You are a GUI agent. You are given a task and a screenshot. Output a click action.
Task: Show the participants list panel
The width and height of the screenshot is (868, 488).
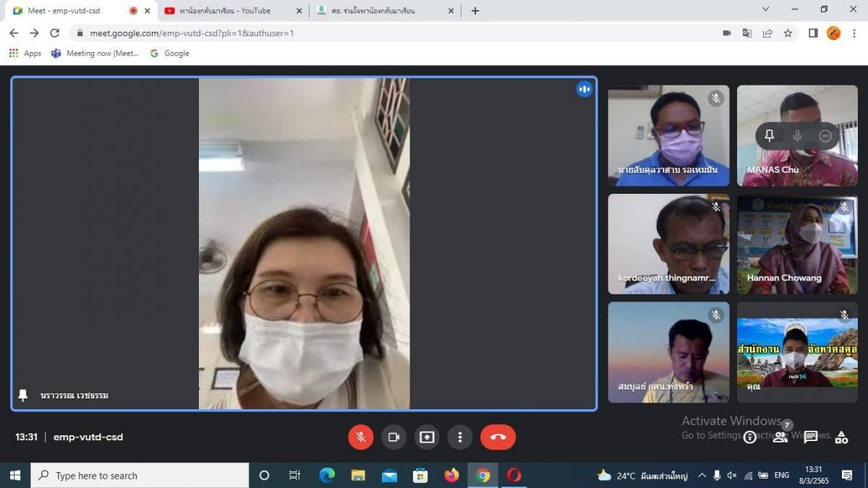(780, 437)
